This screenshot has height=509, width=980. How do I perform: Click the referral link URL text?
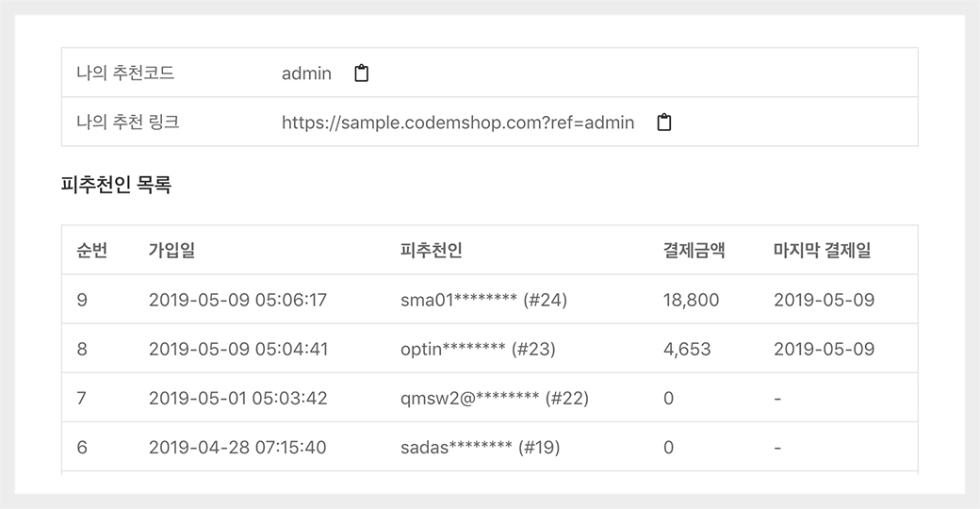(x=457, y=123)
